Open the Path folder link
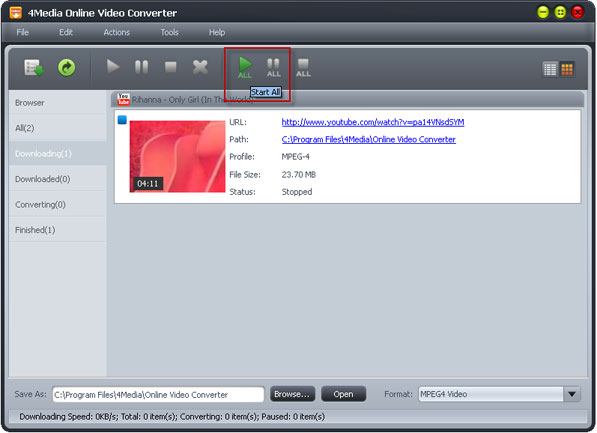The width and height of the screenshot is (597, 433). pos(369,139)
